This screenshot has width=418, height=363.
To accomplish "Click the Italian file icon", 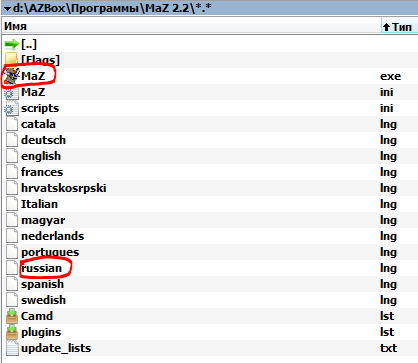I will pyautogui.click(x=12, y=204).
